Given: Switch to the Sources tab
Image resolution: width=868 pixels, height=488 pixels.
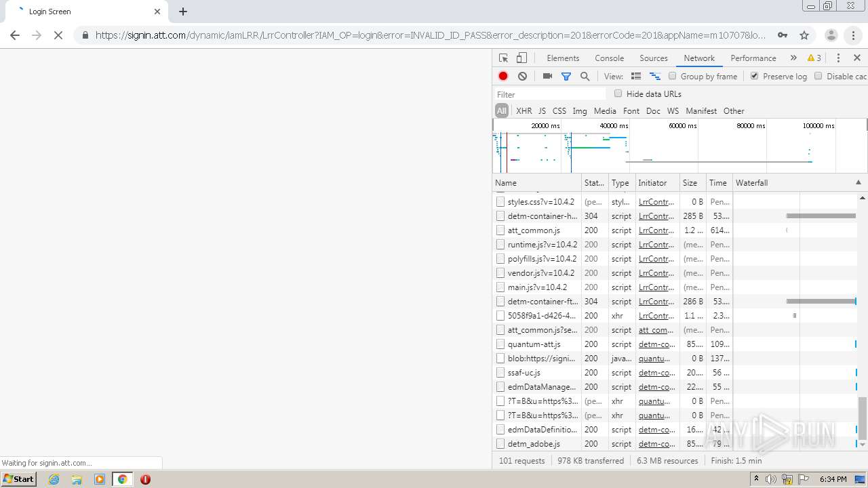Looking at the screenshot, I should click(654, 58).
